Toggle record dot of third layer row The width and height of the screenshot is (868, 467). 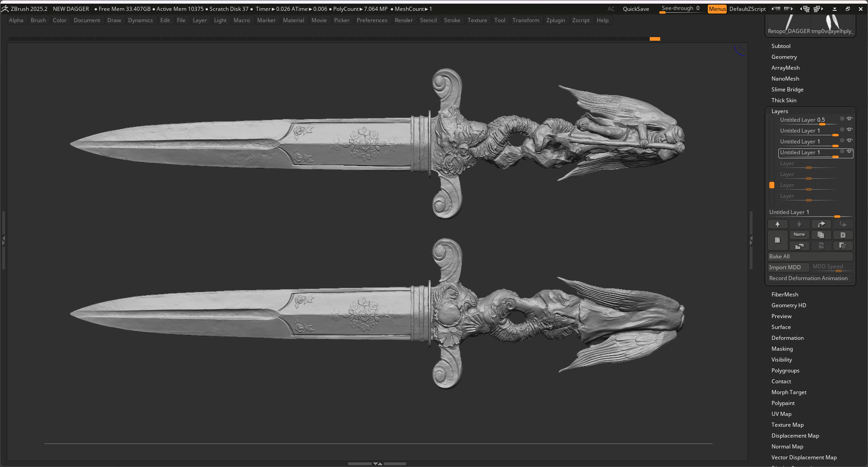click(842, 140)
